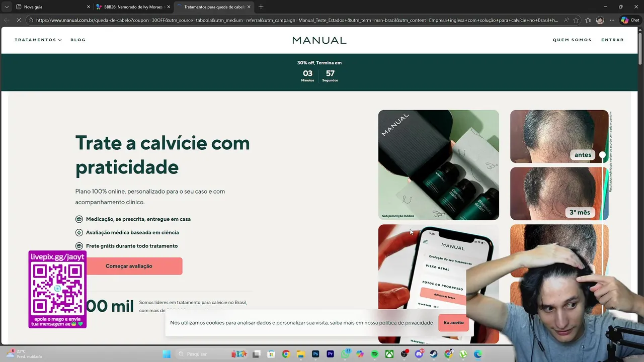Open WhatsApp with 53 notifications
This screenshot has width=644, height=362.
345,354
